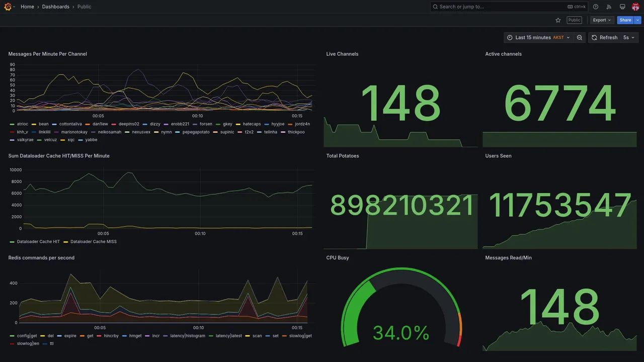Open the news RSS feed icon
The image size is (644, 362).
coord(609,7)
